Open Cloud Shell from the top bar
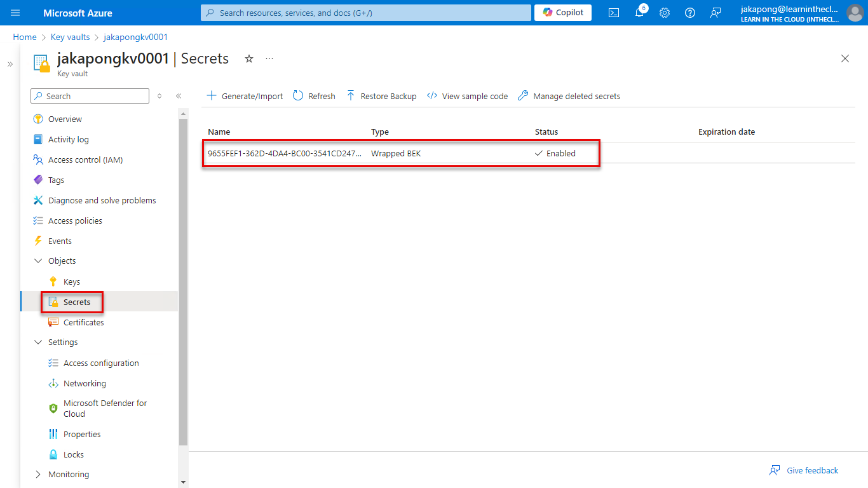 614,13
